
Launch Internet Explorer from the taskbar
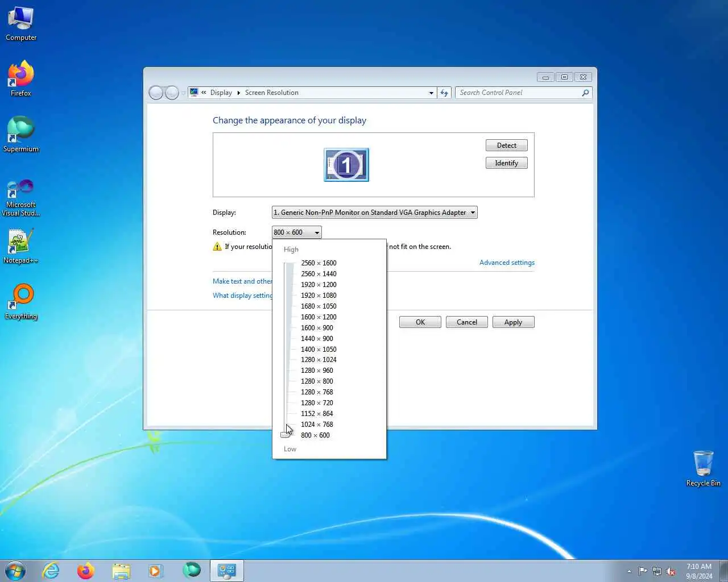click(51, 571)
